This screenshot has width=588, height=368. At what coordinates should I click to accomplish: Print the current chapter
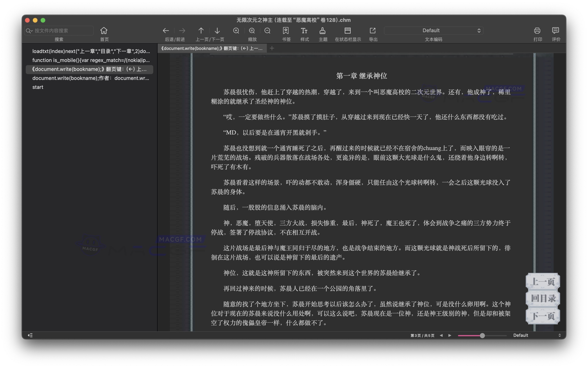[x=538, y=31]
